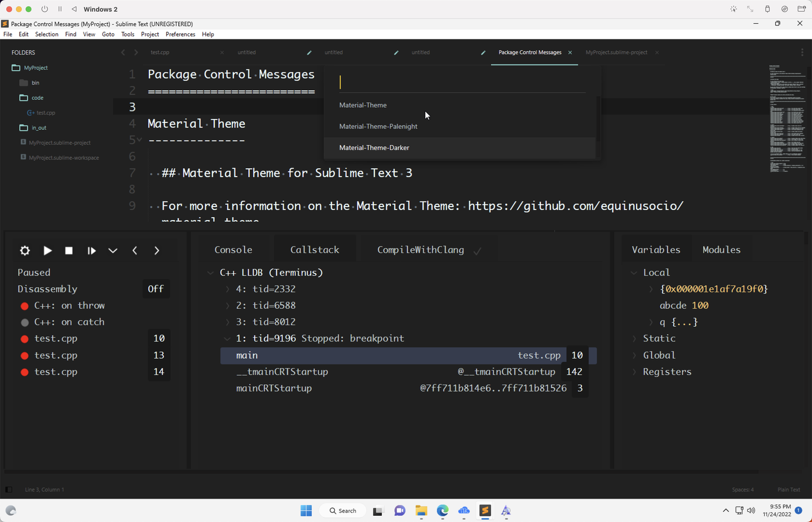Viewport: 812px width, 522px height.
Task: Click the package search input field
Action: tap(461, 81)
